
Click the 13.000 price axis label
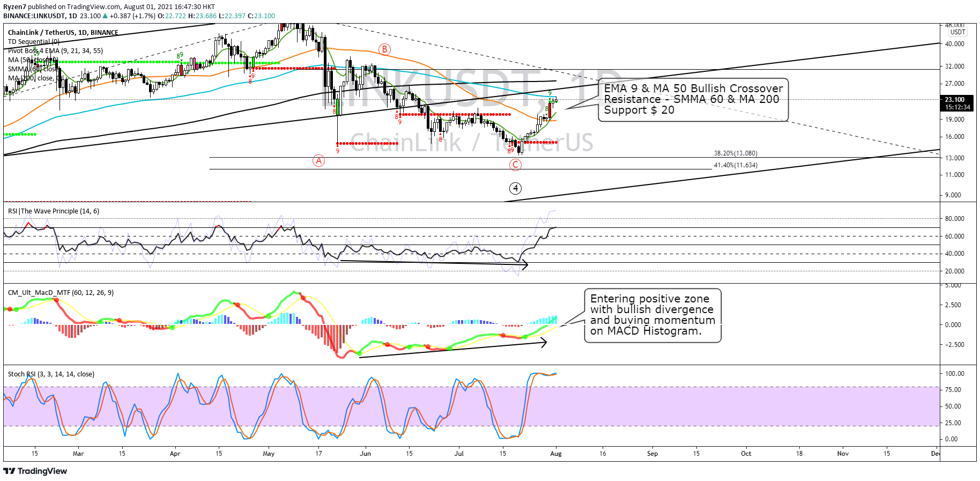954,158
